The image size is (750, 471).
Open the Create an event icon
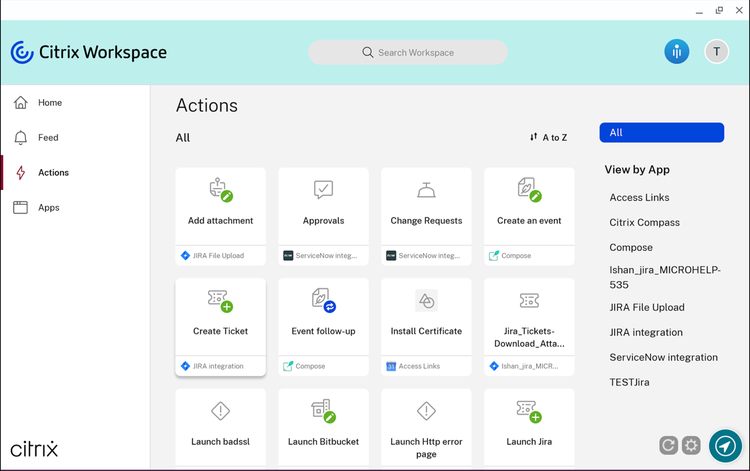(529, 189)
